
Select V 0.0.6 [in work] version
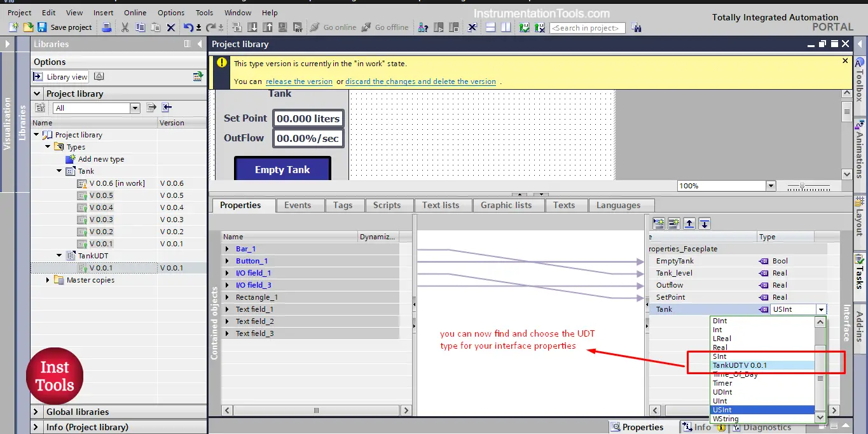pos(117,183)
